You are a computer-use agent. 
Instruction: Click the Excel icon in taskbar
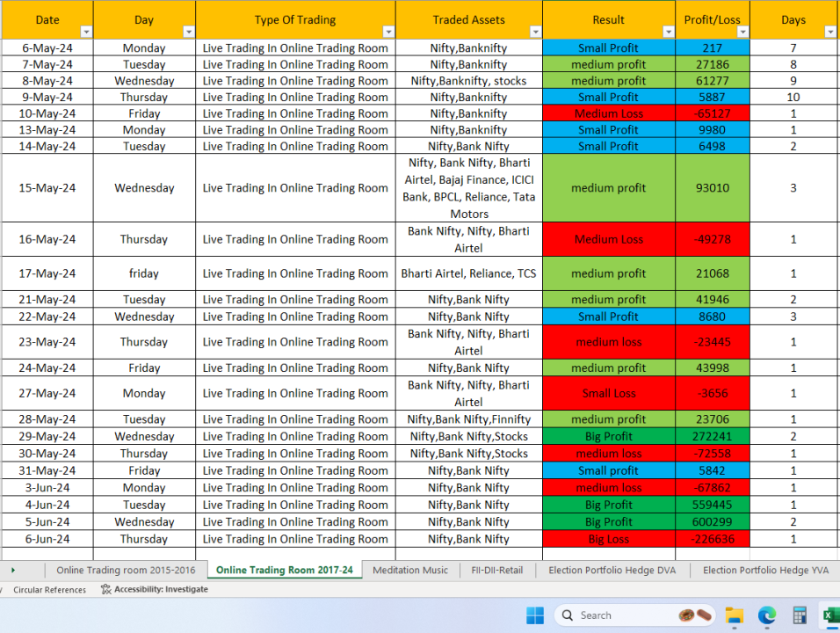829,615
